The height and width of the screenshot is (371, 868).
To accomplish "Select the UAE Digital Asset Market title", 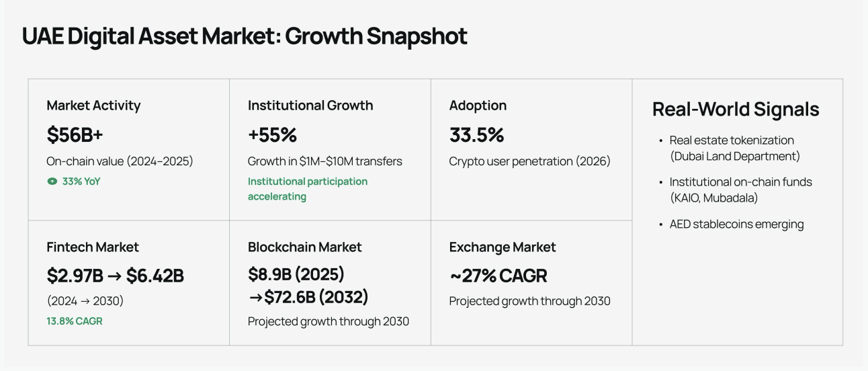I will click(245, 36).
